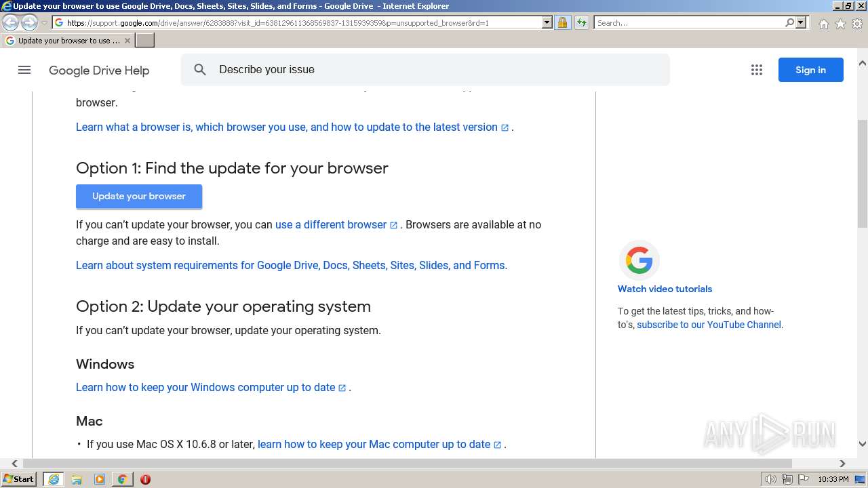Open the media player taskbar icon

[x=100, y=479]
